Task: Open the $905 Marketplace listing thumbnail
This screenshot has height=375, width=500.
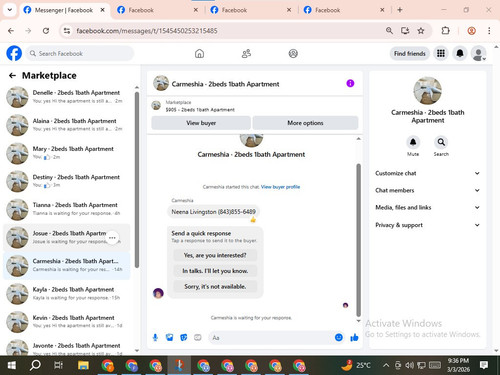Action: (x=156, y=106)
